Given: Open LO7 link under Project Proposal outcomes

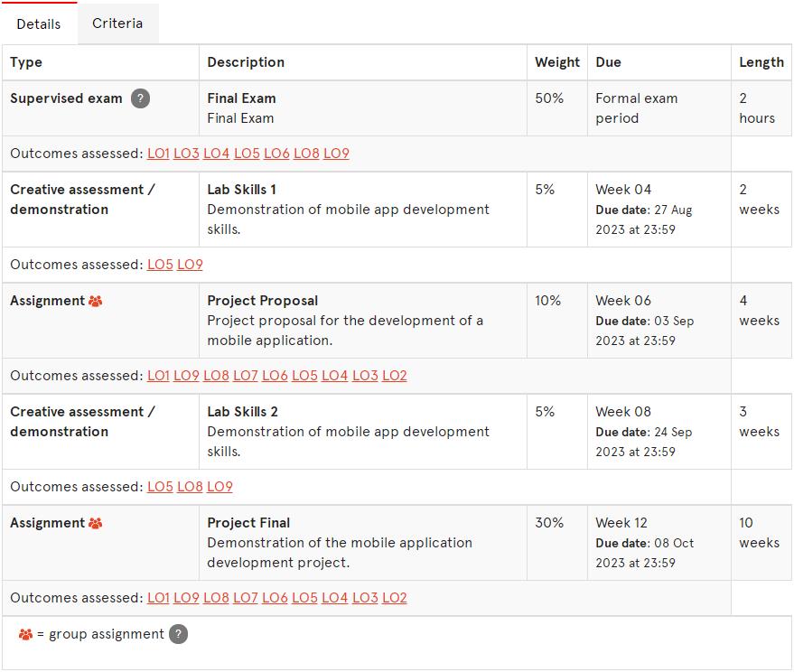Looking at the screenshot, I should pyautogui.click(x=246, y=376).
